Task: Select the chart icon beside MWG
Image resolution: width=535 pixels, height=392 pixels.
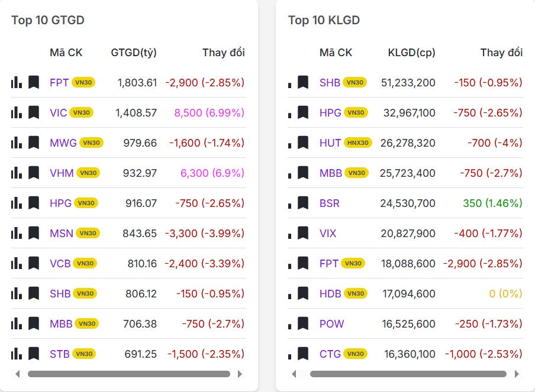Action: point(16,142)
